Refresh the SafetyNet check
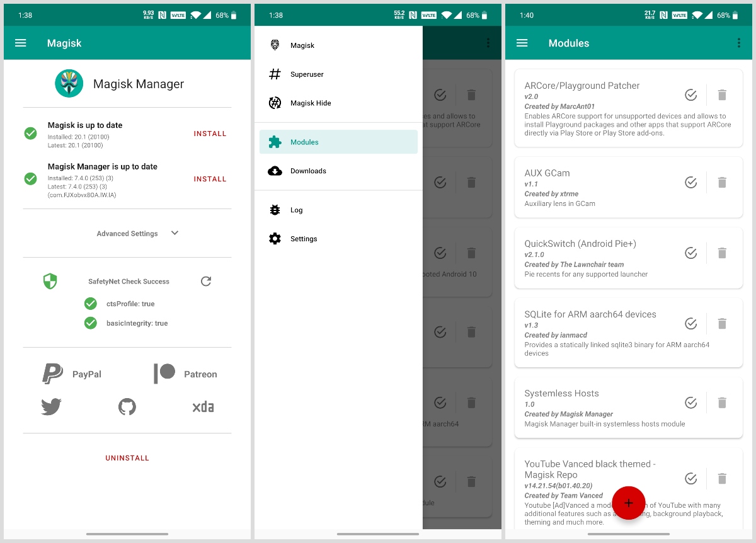Viewport: 756px width, 543px height. point(206,281)
